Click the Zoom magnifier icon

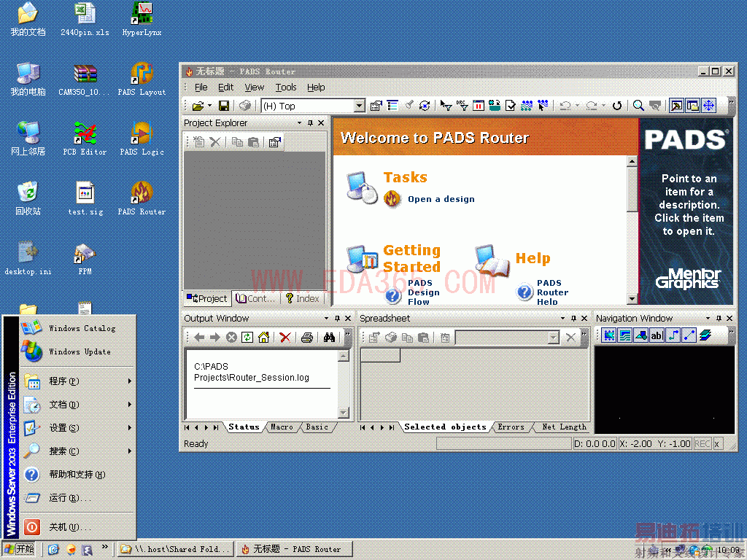coord(638,106)
